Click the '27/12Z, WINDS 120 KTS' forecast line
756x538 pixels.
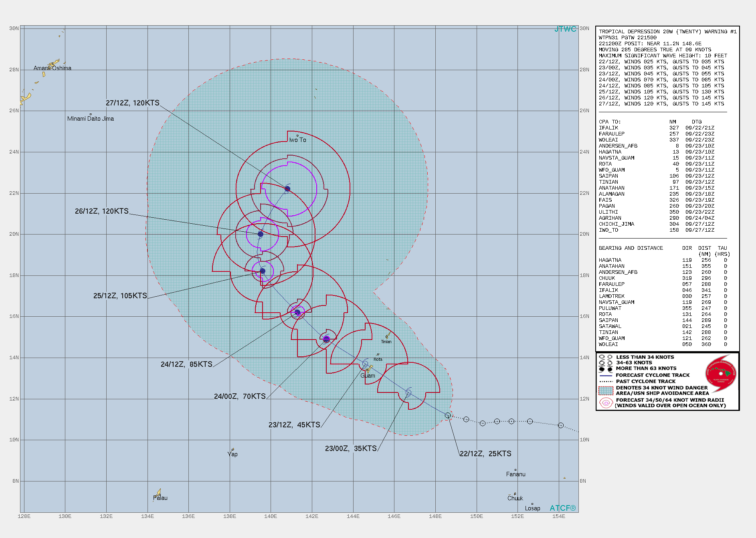pos(661,104)
